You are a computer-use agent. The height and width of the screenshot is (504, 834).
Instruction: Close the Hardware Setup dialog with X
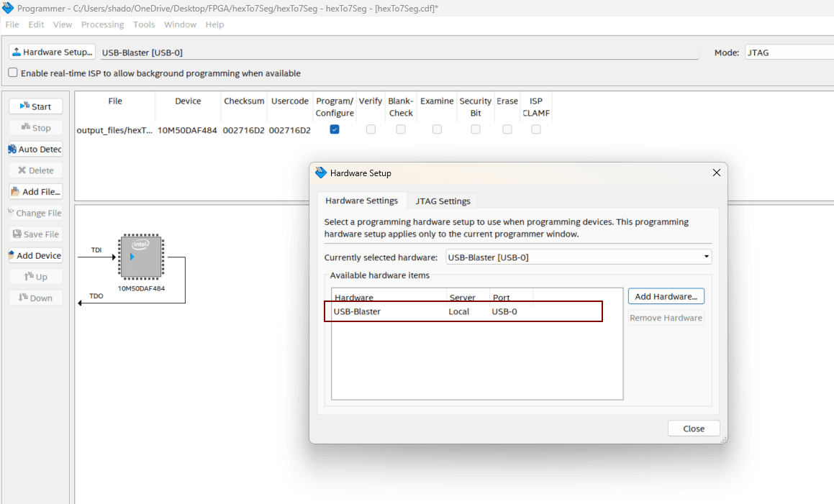(x=717, y=173)
